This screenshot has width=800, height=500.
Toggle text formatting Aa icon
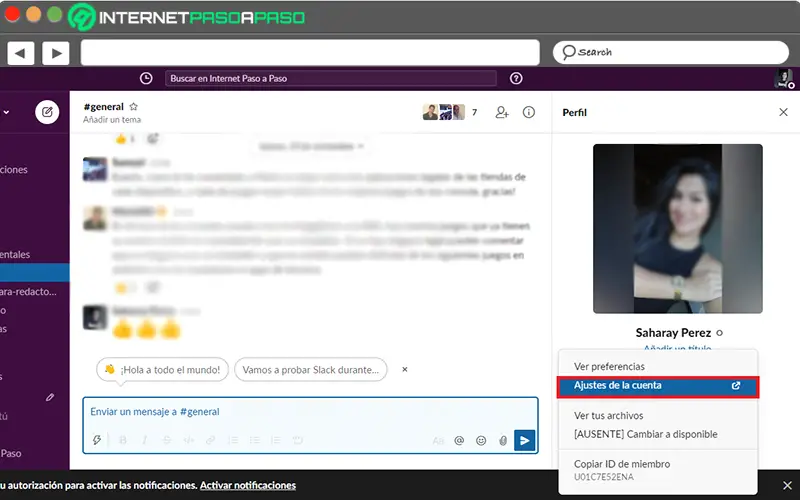438,440
